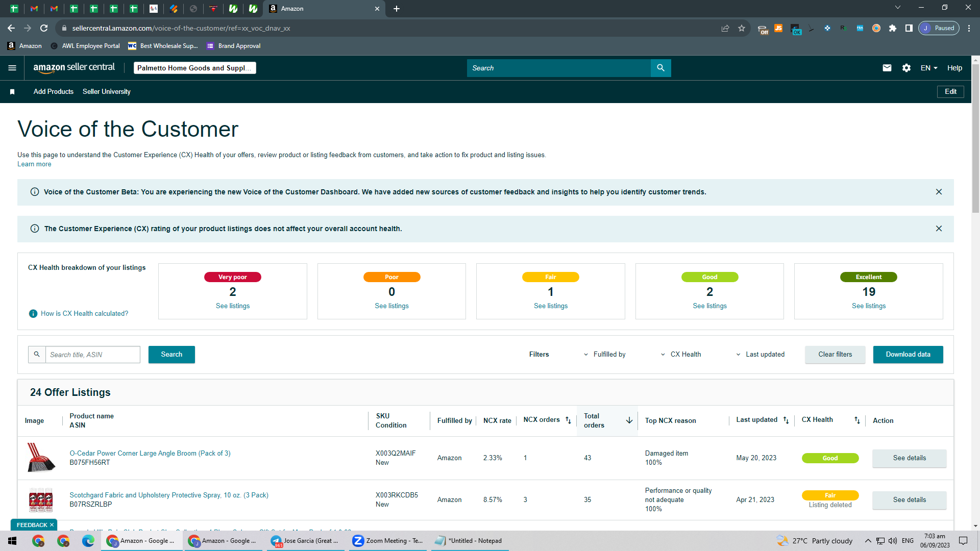This screenshot has height=551, width=980.
Task: Dismiss the CX rating account health banner
Action: click(939, 229)
